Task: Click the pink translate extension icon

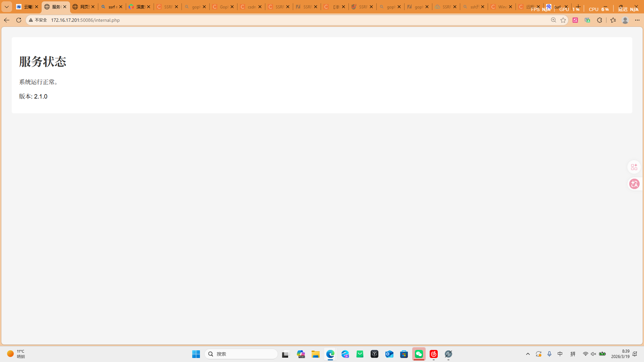Action: point(575,20)
